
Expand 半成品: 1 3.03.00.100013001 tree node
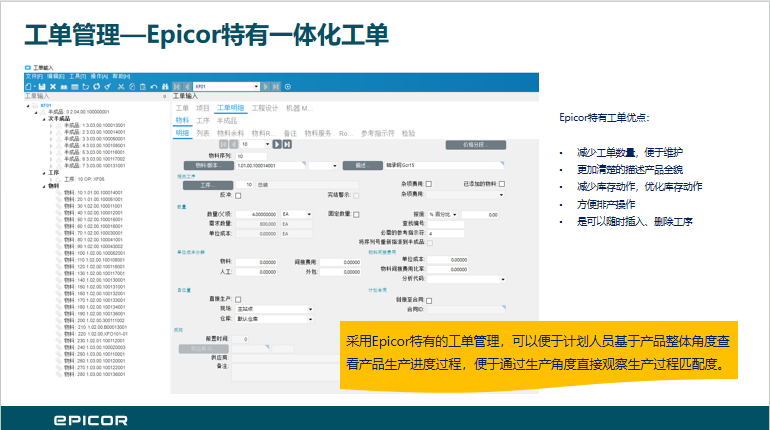click(51, 125)
